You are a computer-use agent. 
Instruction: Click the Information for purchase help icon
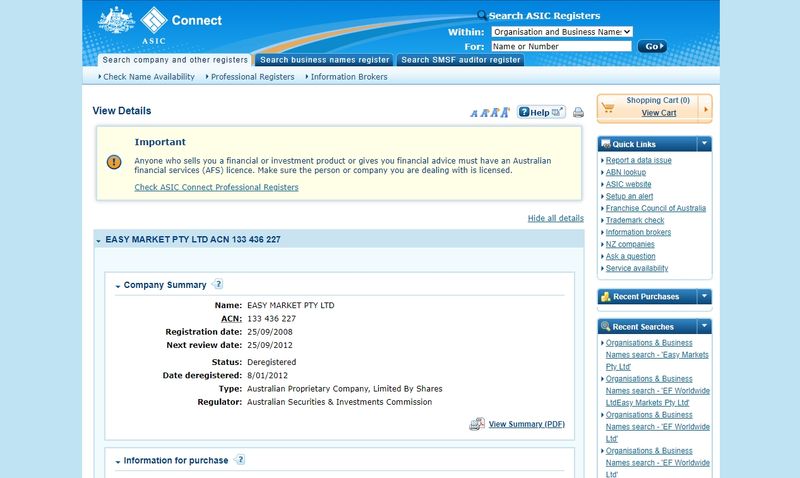pos(240,460)
